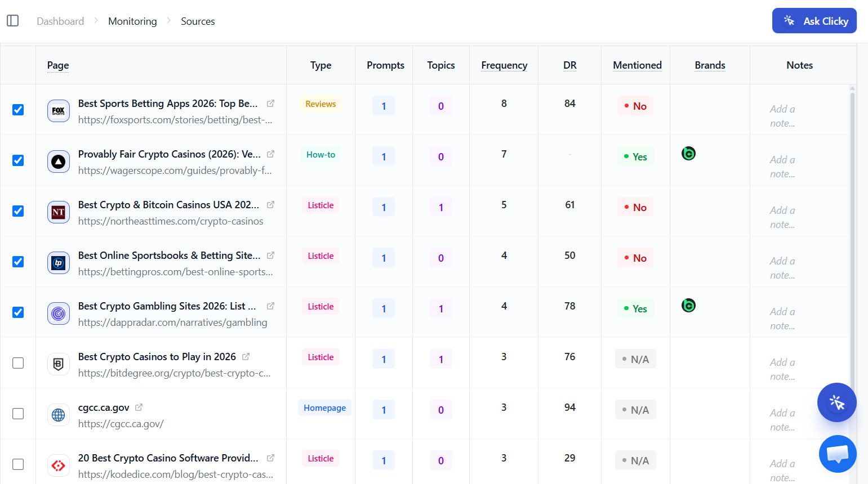Go to Dashboard breadcrumb
Screen dimensions: 868x484
click(60, 21)
